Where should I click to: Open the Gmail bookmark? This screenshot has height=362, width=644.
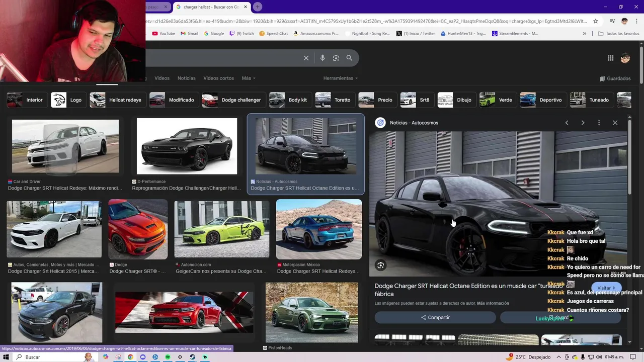point(189,34)
